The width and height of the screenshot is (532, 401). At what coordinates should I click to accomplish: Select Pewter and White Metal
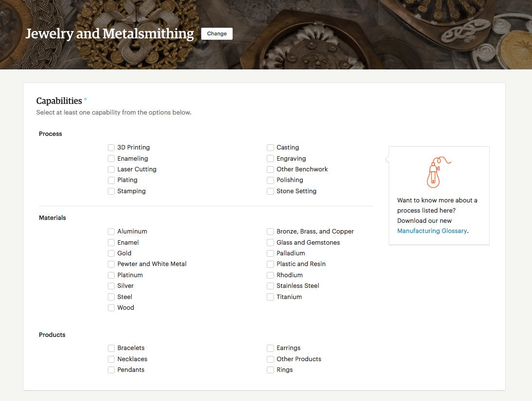111,264
